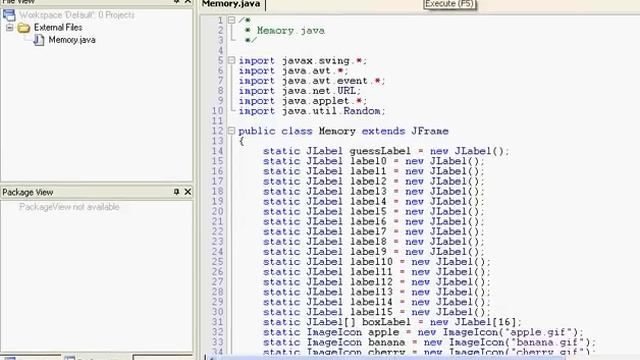Screen dimensions: 640x360
Task: Click the label5 declaration line
Action: (x=373, y=212)
